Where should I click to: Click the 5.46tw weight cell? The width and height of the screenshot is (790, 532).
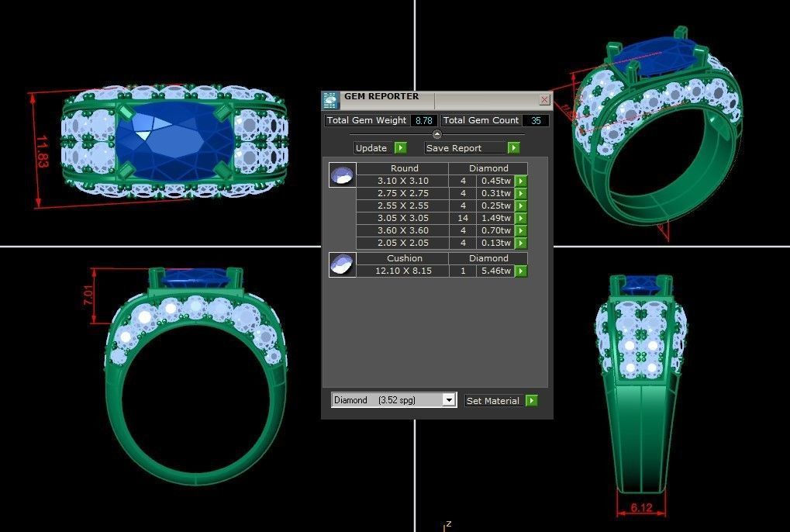click(x=495, y=271)
